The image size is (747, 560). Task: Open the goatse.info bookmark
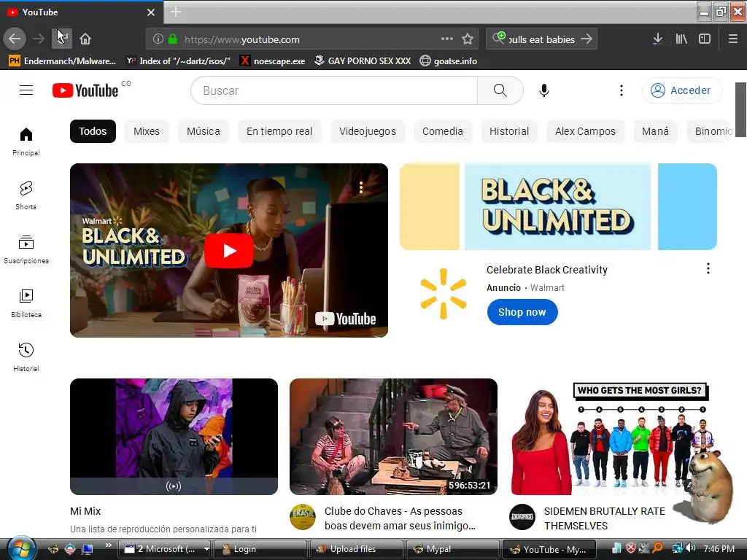(x=449, y=61)
